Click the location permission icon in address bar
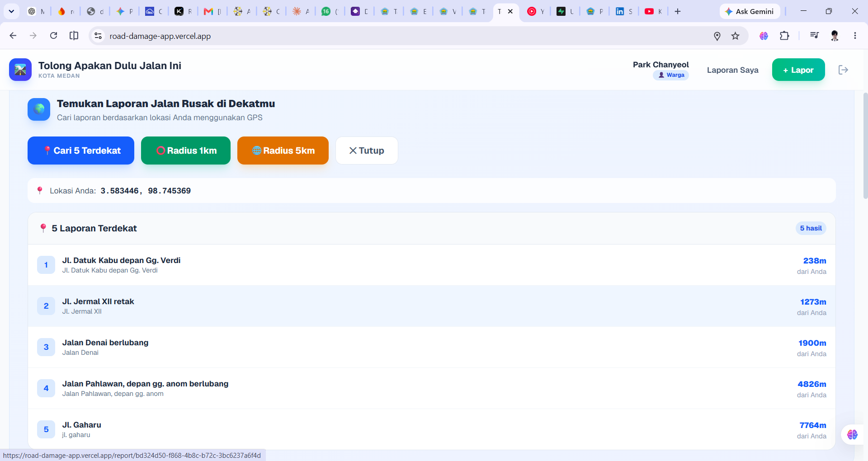 (x=717, y=36)
